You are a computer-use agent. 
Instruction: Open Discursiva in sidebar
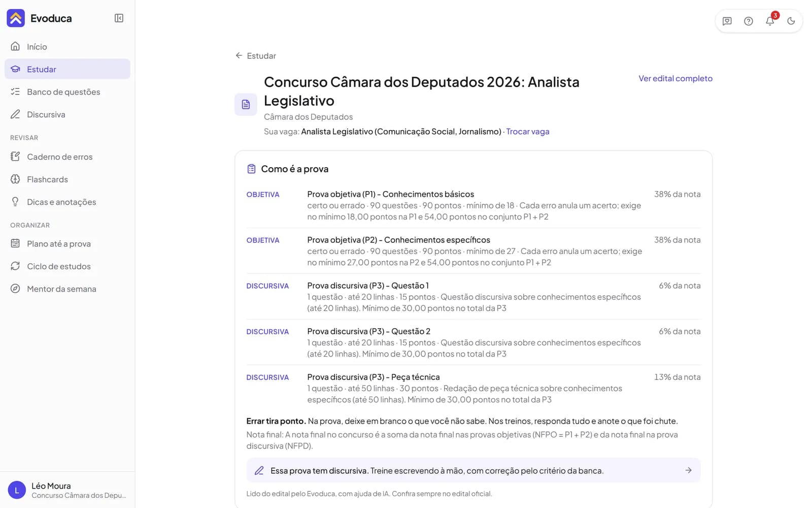click(67, 114)
